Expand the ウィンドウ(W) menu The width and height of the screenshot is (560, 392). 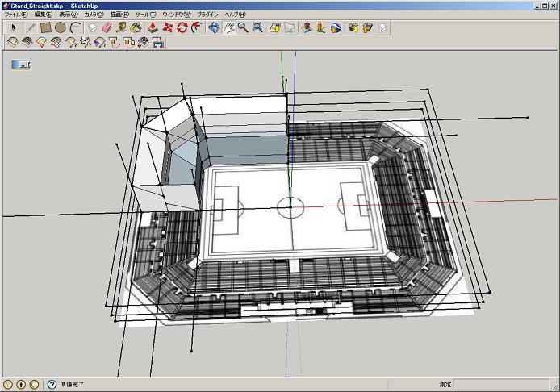coord(177,15)
